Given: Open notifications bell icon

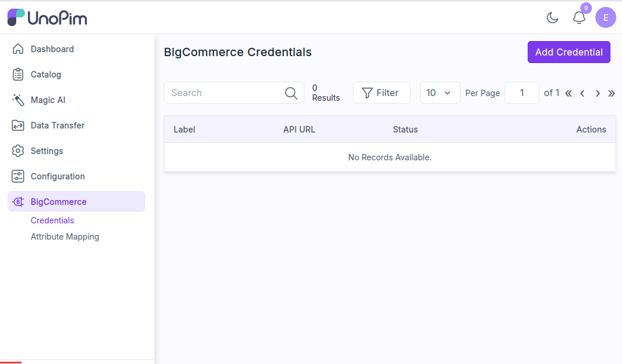Looking at the screenshot, I should pyautogui.click(x=579, y=17).
